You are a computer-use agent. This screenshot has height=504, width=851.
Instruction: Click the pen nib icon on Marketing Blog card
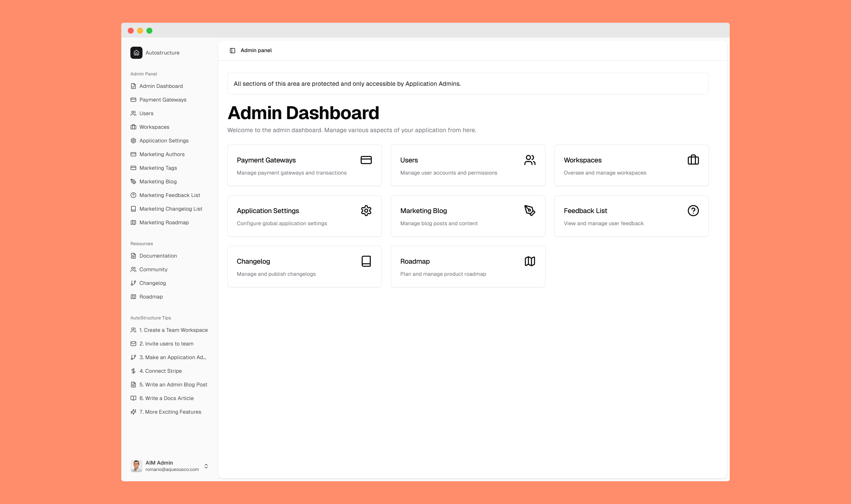pos(530,211)
